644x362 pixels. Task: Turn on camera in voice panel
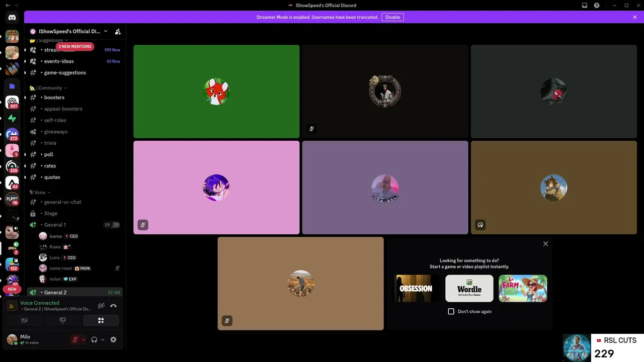(25, 320)
